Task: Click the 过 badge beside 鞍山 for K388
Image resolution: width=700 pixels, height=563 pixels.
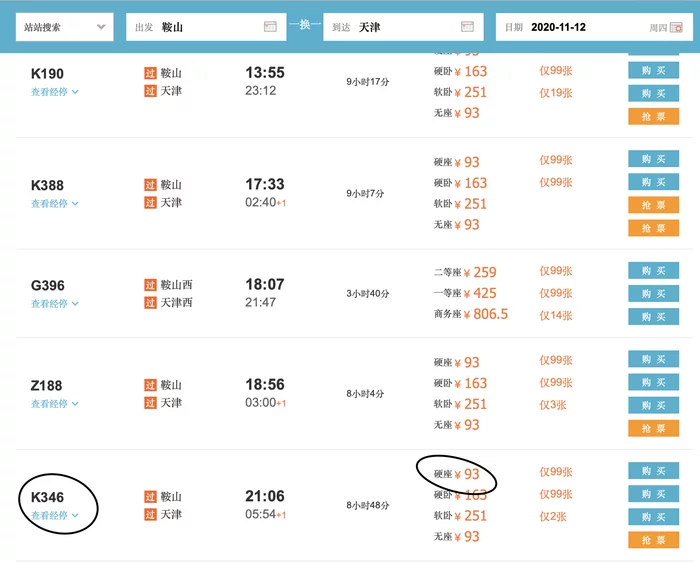Action: 150,185
